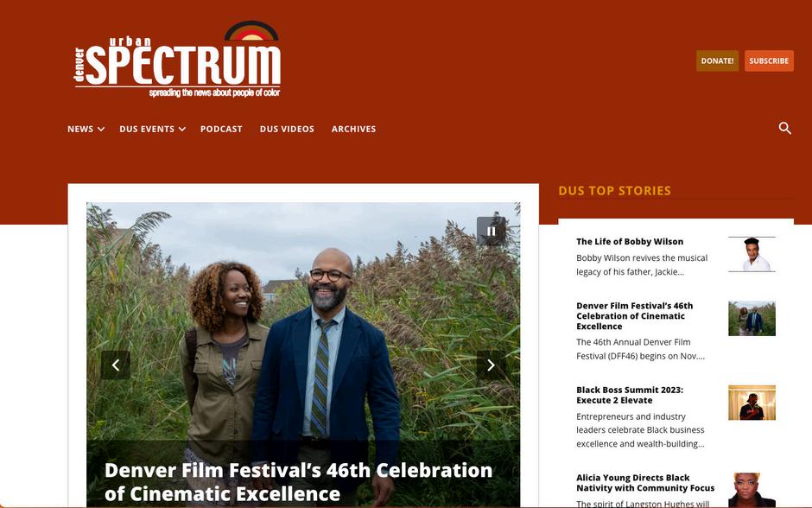Go to the previous slide arrow
The width and height of the screenshot is (812, 508).
(x=116, y=365)
